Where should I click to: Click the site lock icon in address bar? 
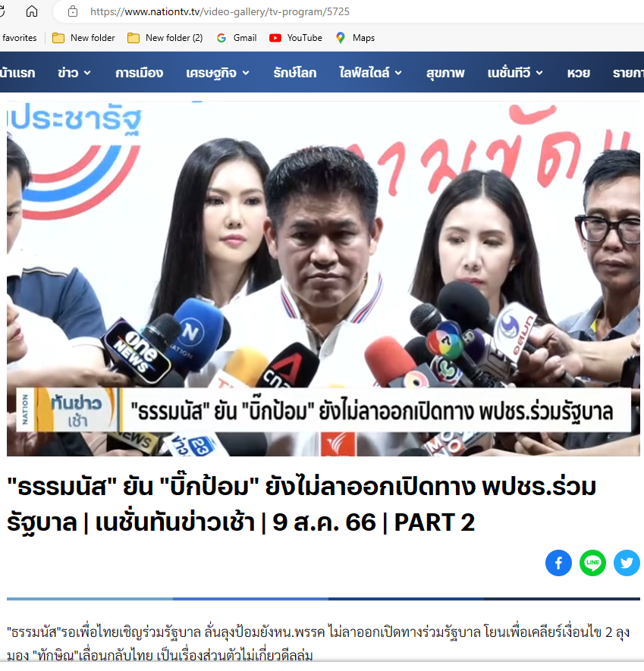pos(73,11)
